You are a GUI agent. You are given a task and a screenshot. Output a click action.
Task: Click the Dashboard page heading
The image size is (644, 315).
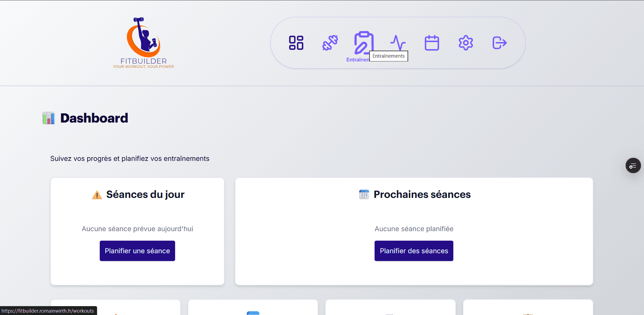click(x=94, y=118)
